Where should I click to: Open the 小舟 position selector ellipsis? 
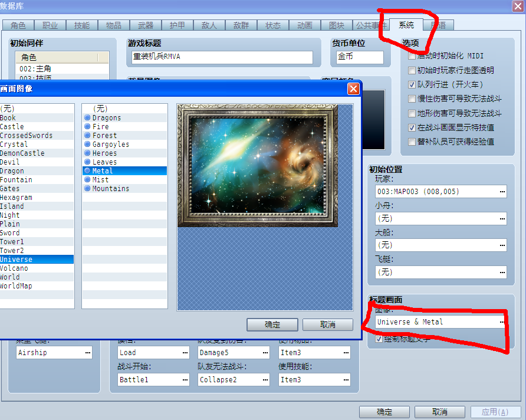[x=502, y=219]
